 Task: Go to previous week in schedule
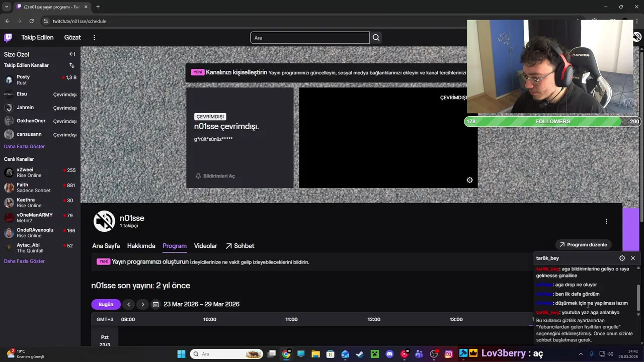pyautogui.click(x=129, y=304)
